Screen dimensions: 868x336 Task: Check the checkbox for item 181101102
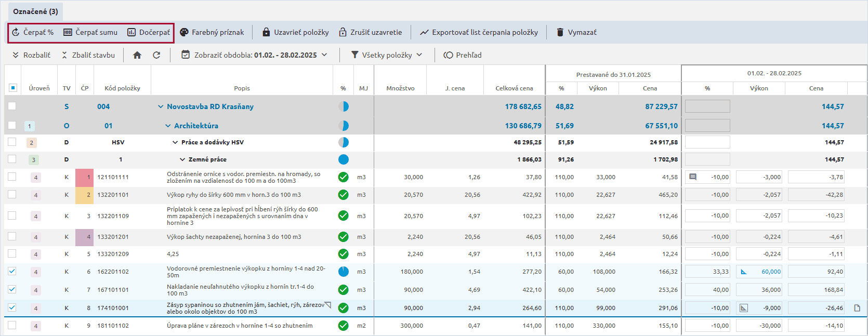click(12, 326)
